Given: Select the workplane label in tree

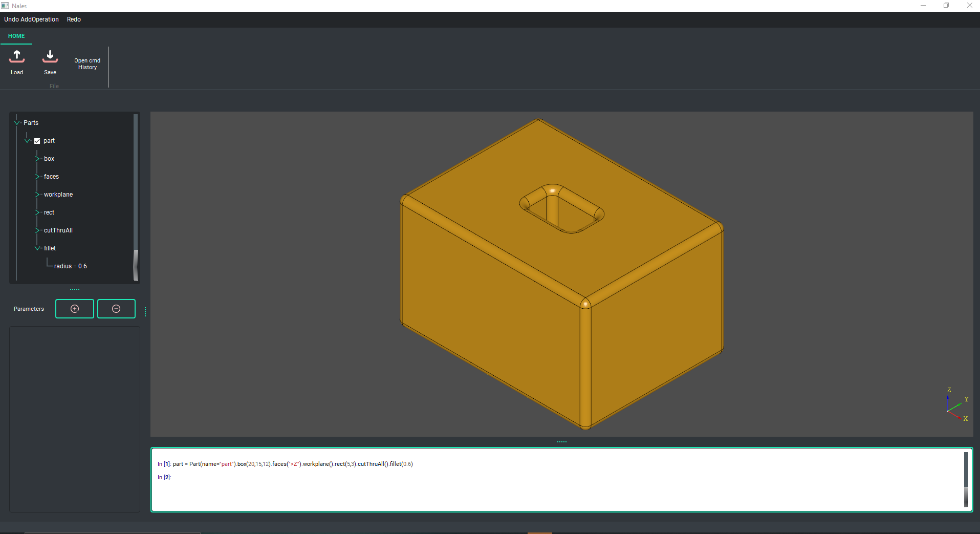Looking at the screenshot, I should pyautogui.click(x=58, y=195).
